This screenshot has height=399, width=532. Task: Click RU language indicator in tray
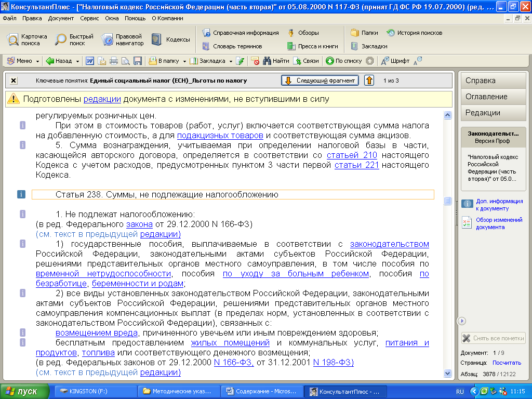tap(460, 392)
